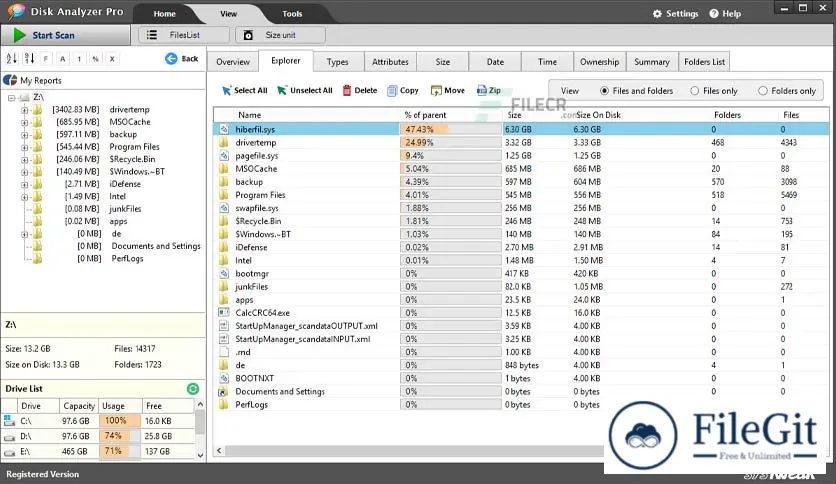
Task: Select the pagefile.sys row
Action: [521, 156]
